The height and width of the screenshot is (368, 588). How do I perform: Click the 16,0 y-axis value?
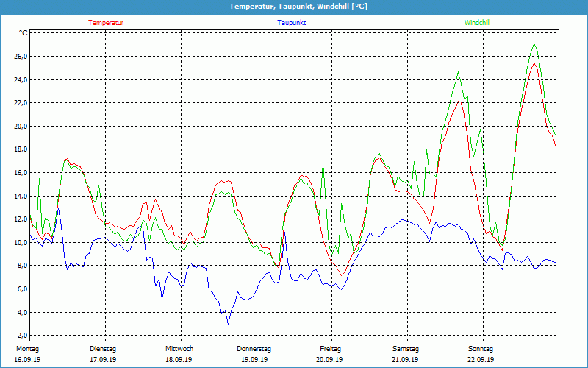pyautogui.click(x=21, y=173)
